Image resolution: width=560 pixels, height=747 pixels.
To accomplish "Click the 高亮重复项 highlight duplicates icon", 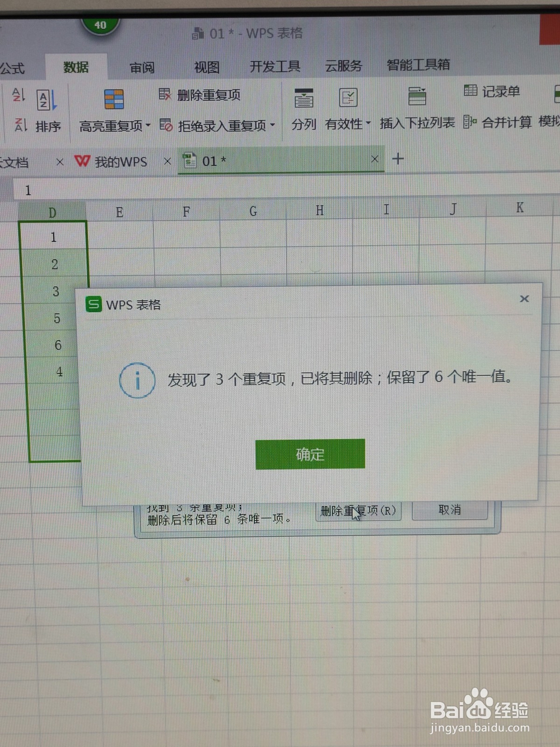I will 114,99.
